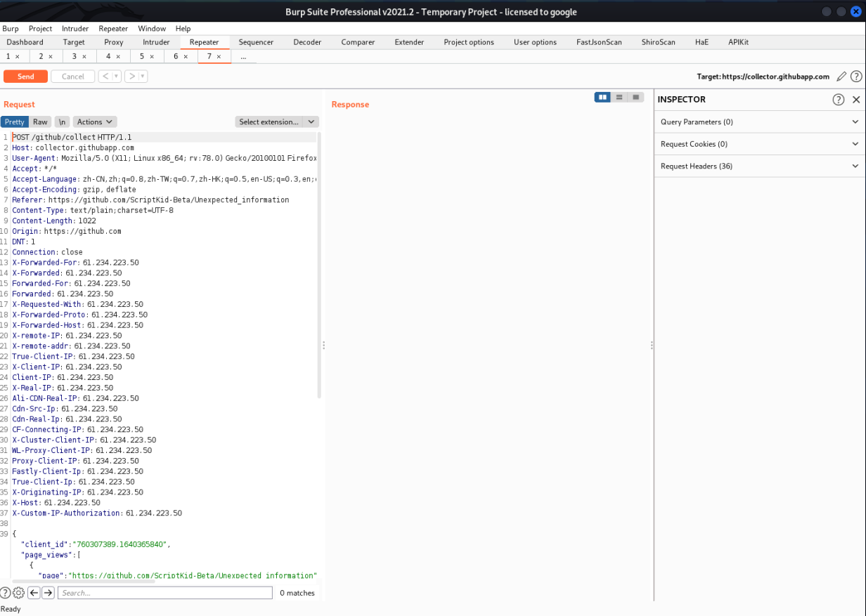Switch to the Target tab

click(74, 42)
